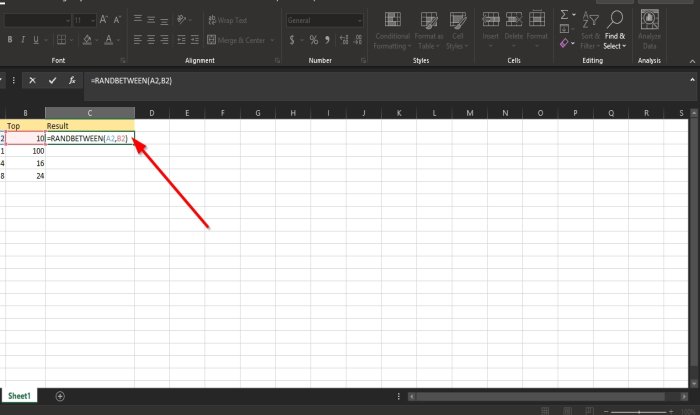700x415 pixels.
Task: Click the Orientation text rotation icon
Action: (x=182, y=19)
